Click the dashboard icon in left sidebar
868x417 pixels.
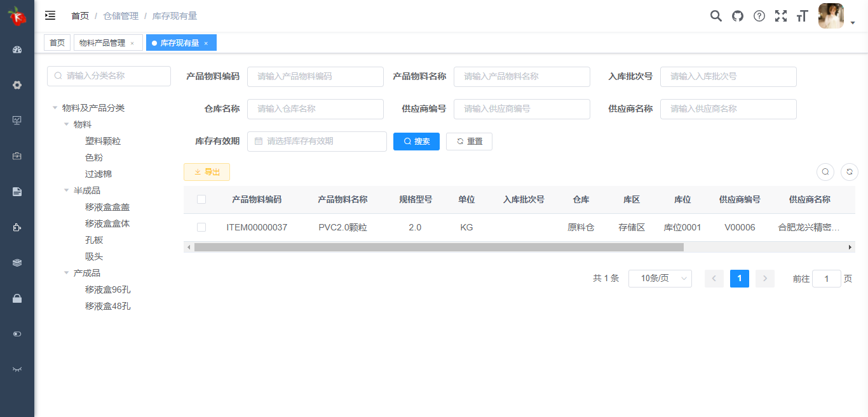click(17, 50)
